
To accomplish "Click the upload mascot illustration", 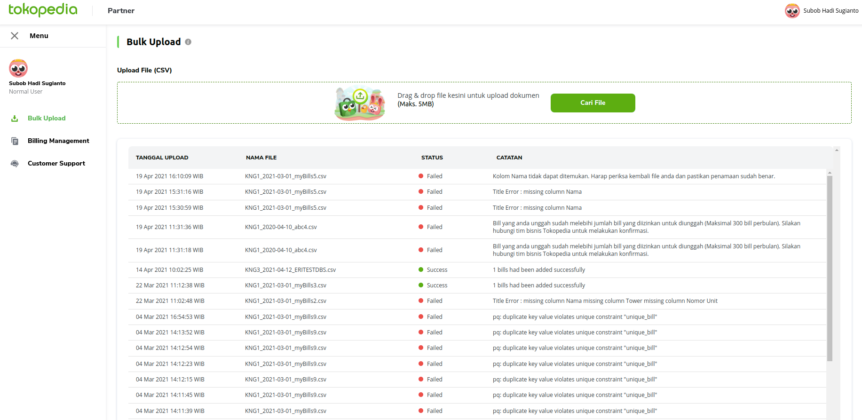I will (362, 102).
